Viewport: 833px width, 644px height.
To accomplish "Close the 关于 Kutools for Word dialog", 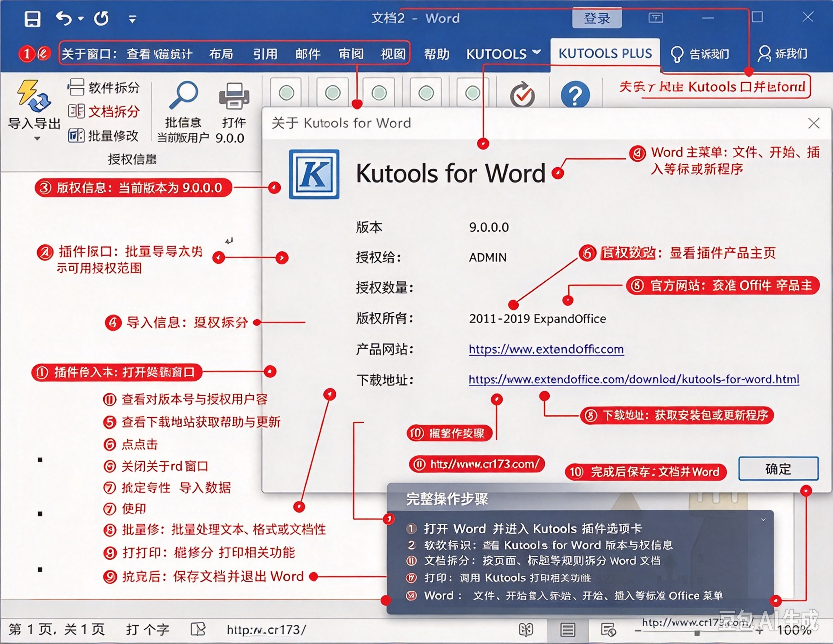I will 814,123.
